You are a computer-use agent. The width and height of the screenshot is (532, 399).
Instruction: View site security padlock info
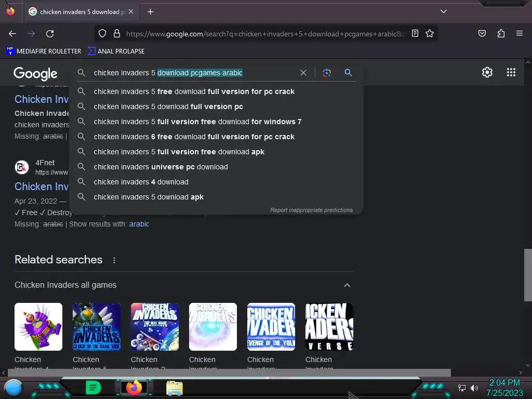point(117,33)
